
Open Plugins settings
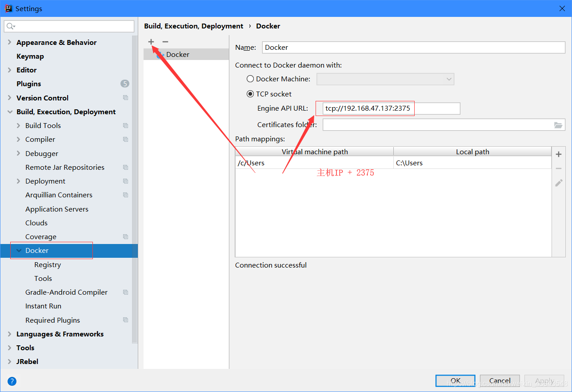coord(29,84)
